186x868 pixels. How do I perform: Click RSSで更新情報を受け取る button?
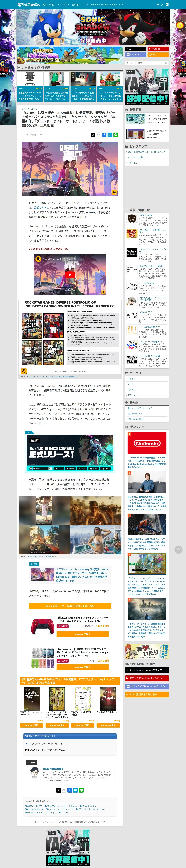tap(147, 694)
